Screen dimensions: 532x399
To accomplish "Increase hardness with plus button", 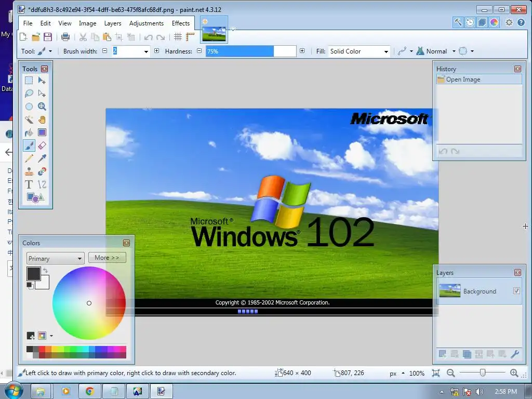I will pyautogui.click(x=302, y=51).
